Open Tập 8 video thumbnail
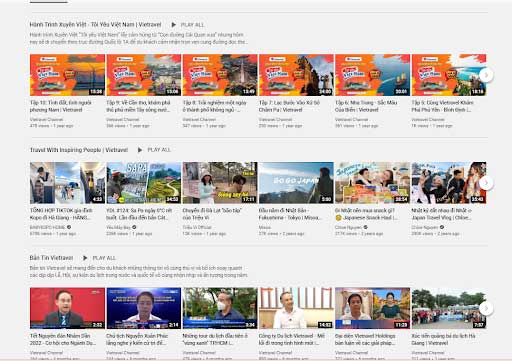Image resolution: width=512 pixels, height=361 pixels. 220,75
